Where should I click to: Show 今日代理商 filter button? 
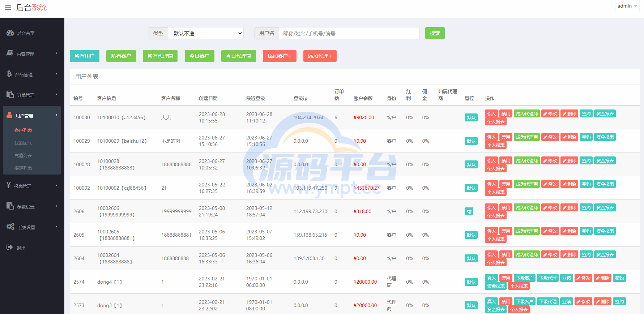239,56
